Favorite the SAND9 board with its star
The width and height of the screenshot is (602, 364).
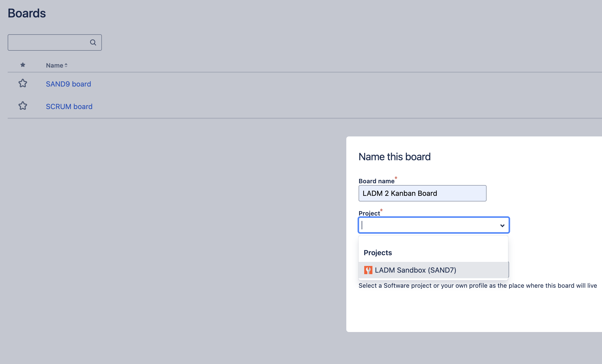23,83
